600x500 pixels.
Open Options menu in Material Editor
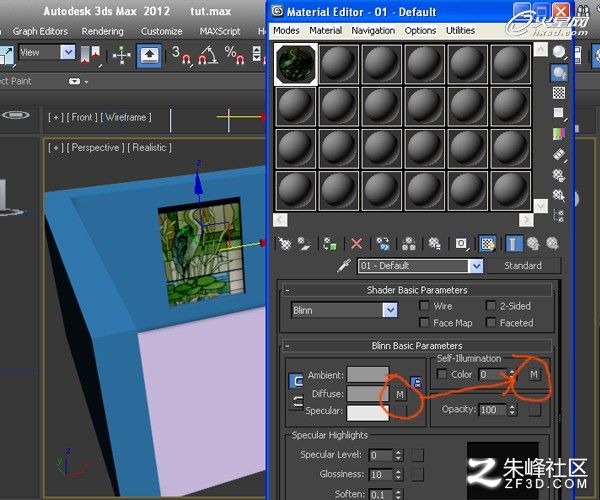[x=420, y=30]
